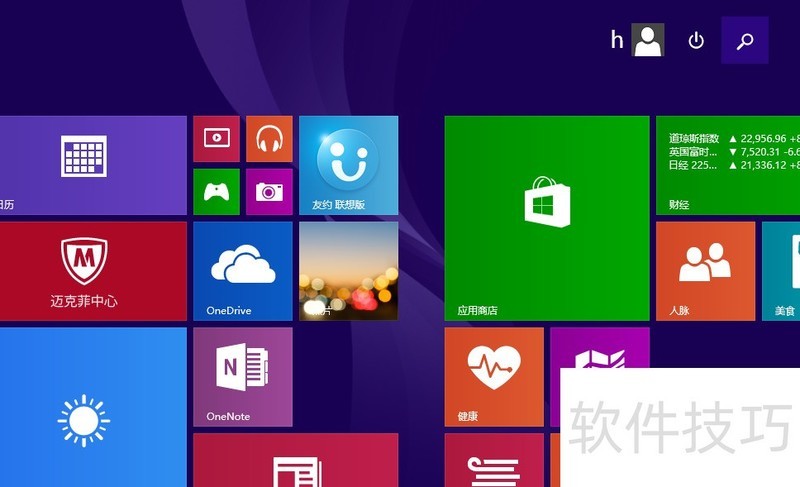
Task: Click the user account picture
Action: pyautogui.click(x=648, y=40)
